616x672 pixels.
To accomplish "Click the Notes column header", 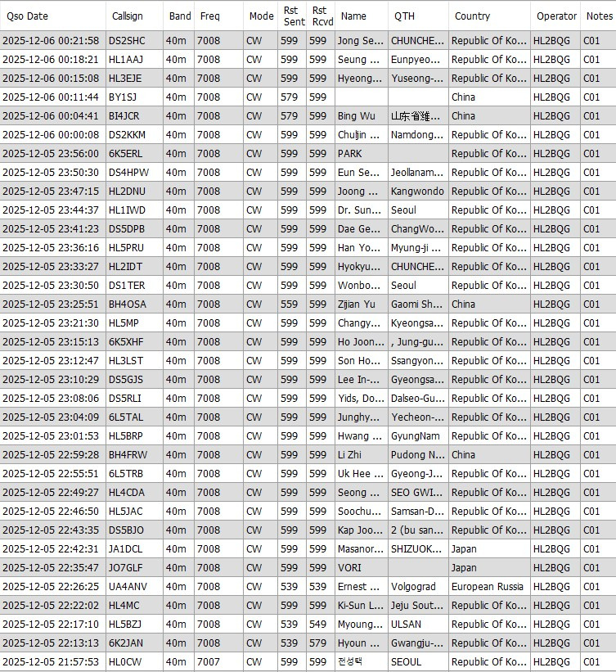I will 598,16.
